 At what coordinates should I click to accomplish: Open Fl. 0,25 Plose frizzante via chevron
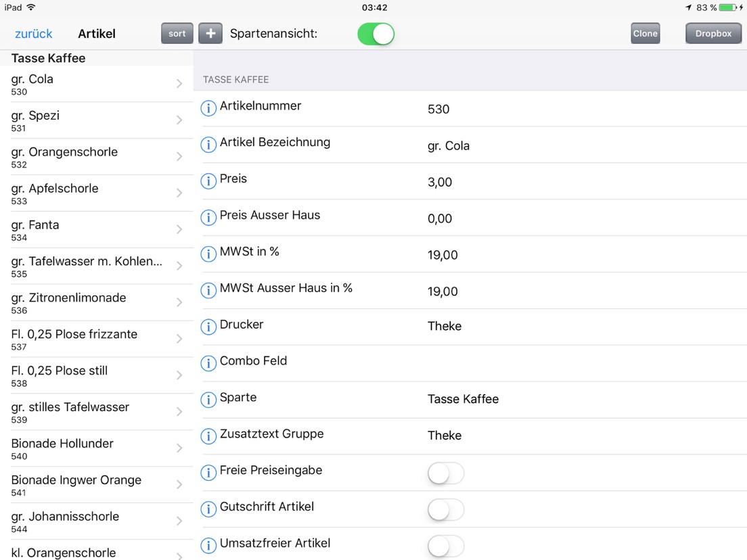pyautogui.click(x=179, y=339)
